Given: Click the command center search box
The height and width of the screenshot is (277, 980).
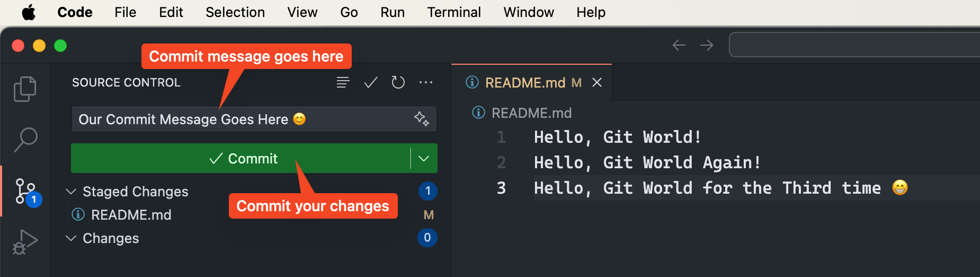Looking at the screenshot, I should tap(854, 45).
